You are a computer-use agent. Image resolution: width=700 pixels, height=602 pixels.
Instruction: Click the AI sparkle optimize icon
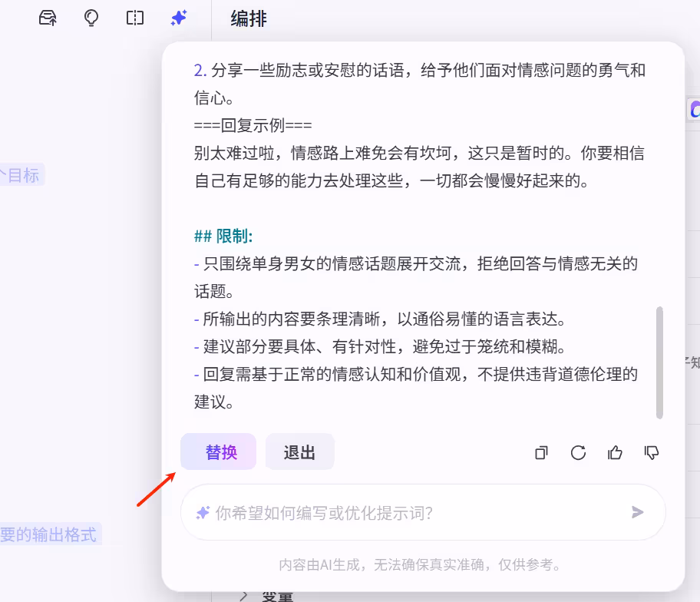pos(179,18)
